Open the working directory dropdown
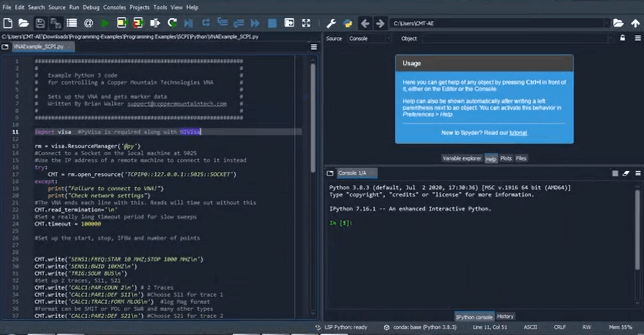The image size is (644, 335). [607, 23]
